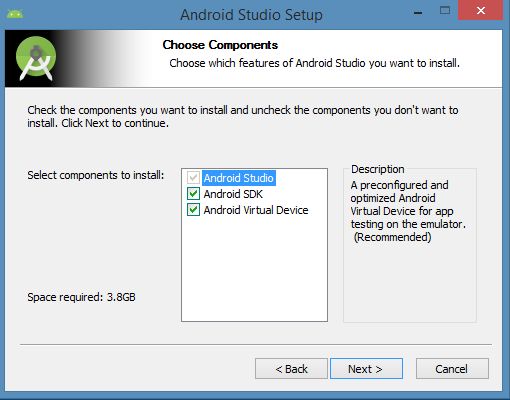Image resolution: width=510 pixels, height=400 pixels.
Task: Select the Android Virtual Device component label
Action: tap(256, 210)
